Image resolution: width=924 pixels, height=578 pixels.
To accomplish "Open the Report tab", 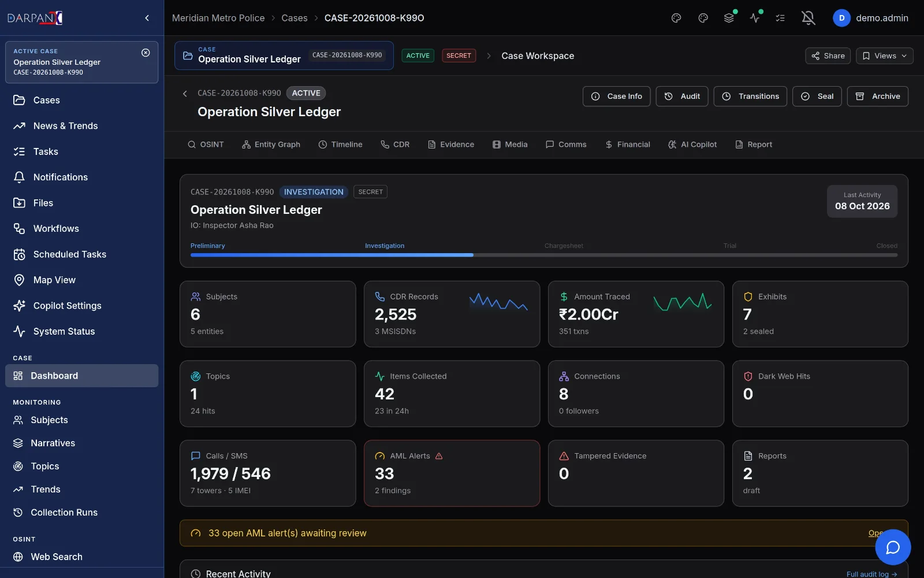I will point(754,144).
